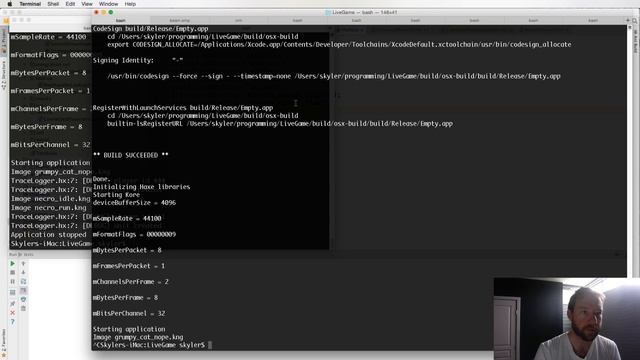The width and height of the screenshot is (640, 360).
Task: Select the first bash tab in Terminal
Action: tap(120, 20)
